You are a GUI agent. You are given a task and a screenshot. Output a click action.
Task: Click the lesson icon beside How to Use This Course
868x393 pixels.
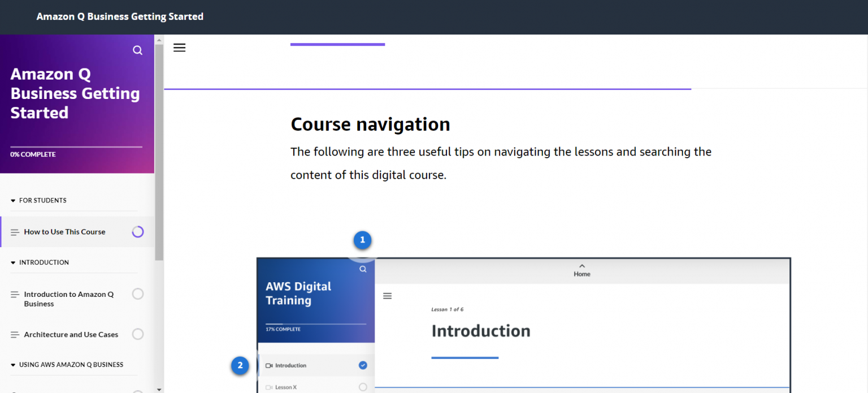(15, 231)
